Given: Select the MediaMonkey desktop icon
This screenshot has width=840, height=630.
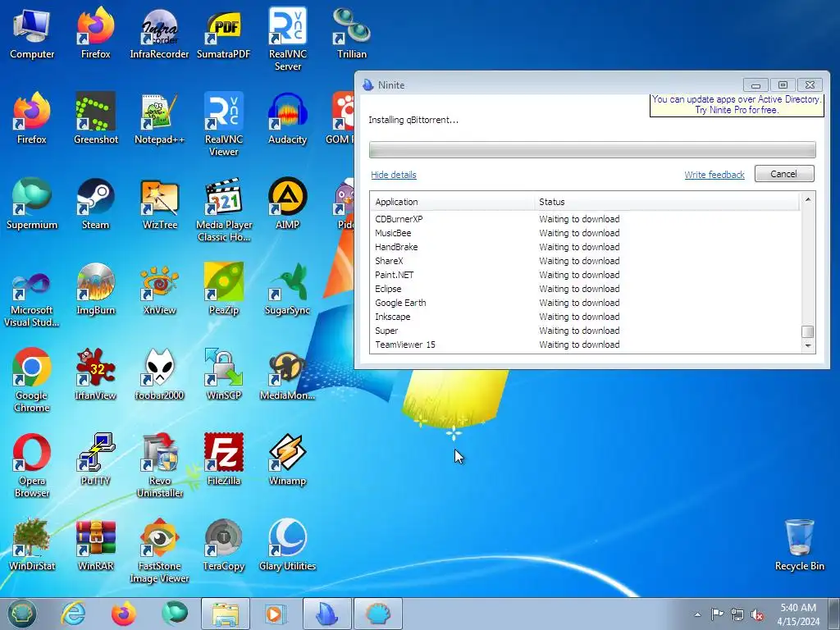Looking at the screenshot, I should [x=288, y=374].
